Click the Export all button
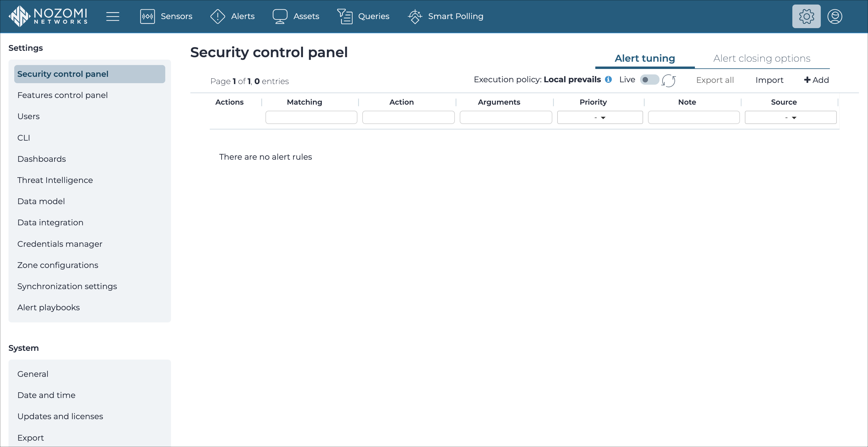The height and width of the screenshot is (447, 868). click(715, 80)
